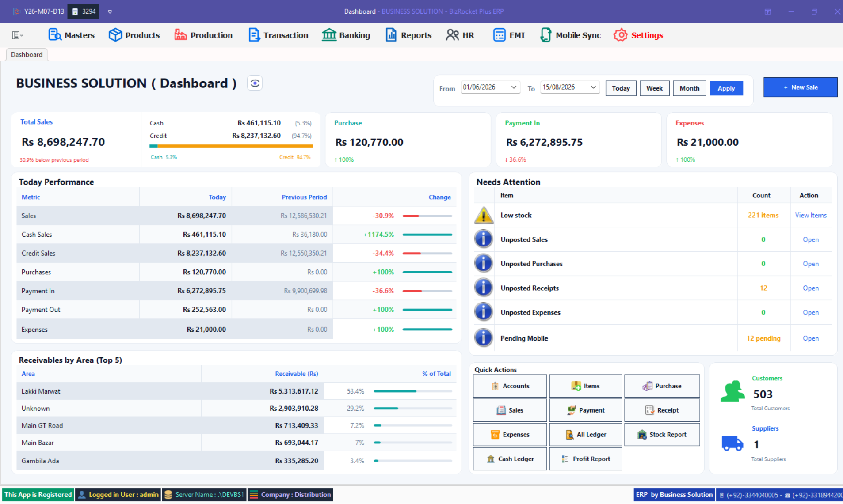Click the Unposted Purchases info icon

pyautogui.click(x=484, y=263)
